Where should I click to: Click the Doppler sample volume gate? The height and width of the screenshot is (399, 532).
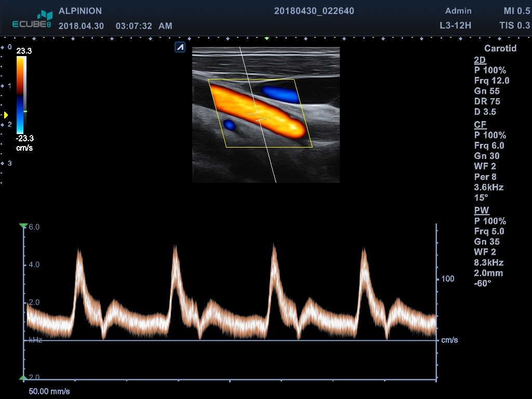point(258,115)
